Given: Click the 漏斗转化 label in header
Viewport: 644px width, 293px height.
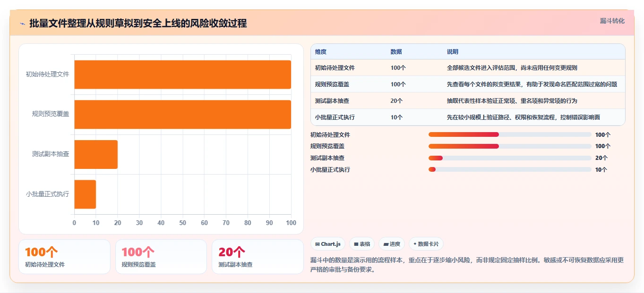Looking at the screenshot, I should (x=612, y=21).
